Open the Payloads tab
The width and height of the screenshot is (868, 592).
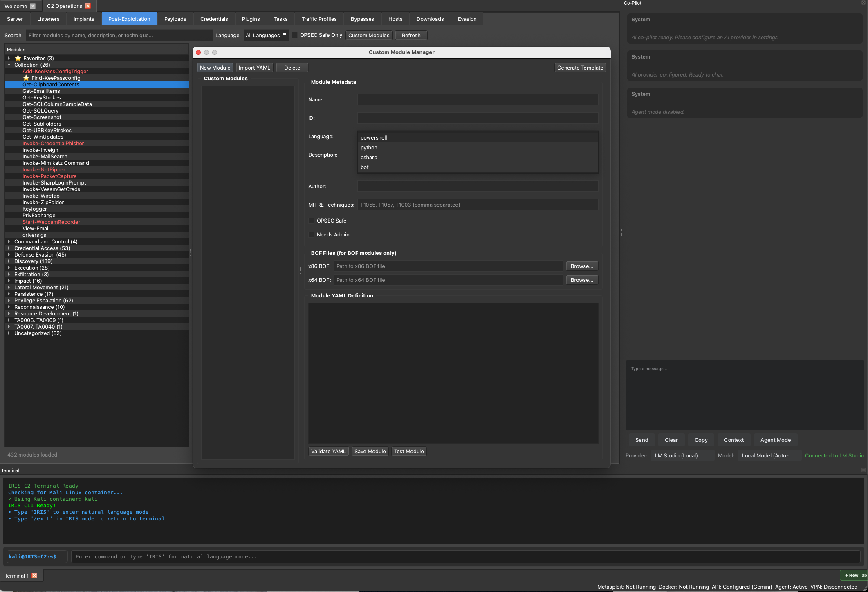(175, 19)
